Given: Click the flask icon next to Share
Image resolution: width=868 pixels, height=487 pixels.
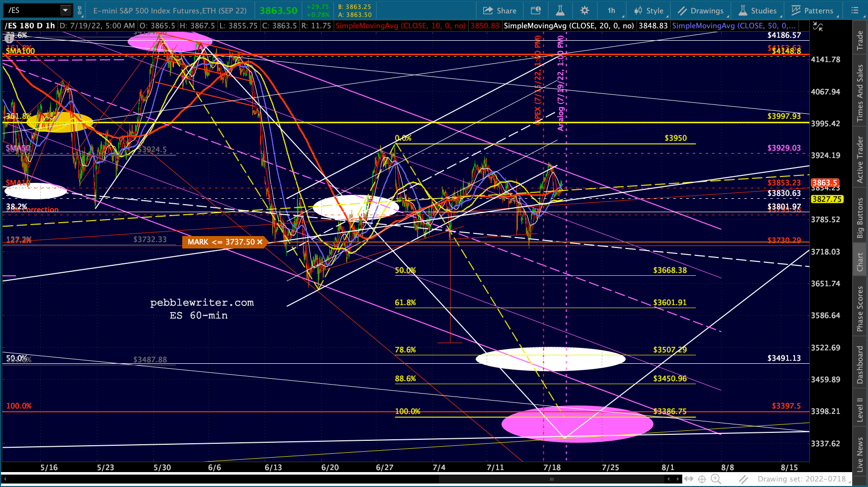Looking at the screenshot, I should [x=560, y=10].
